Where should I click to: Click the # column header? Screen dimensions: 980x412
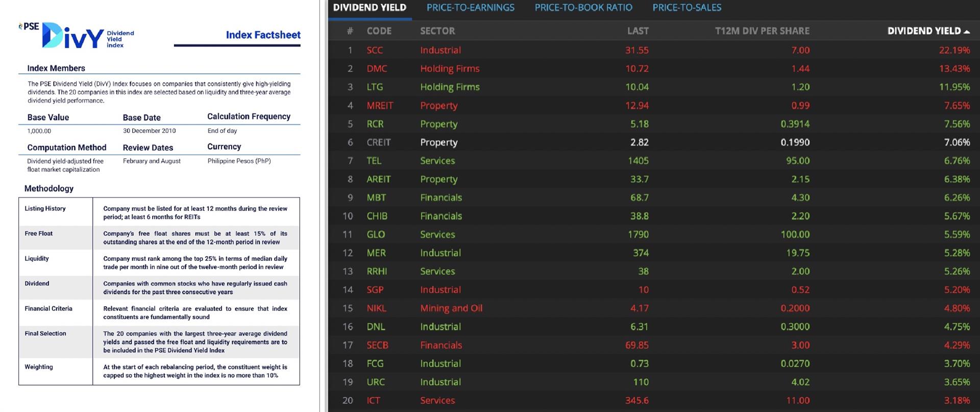350,31
